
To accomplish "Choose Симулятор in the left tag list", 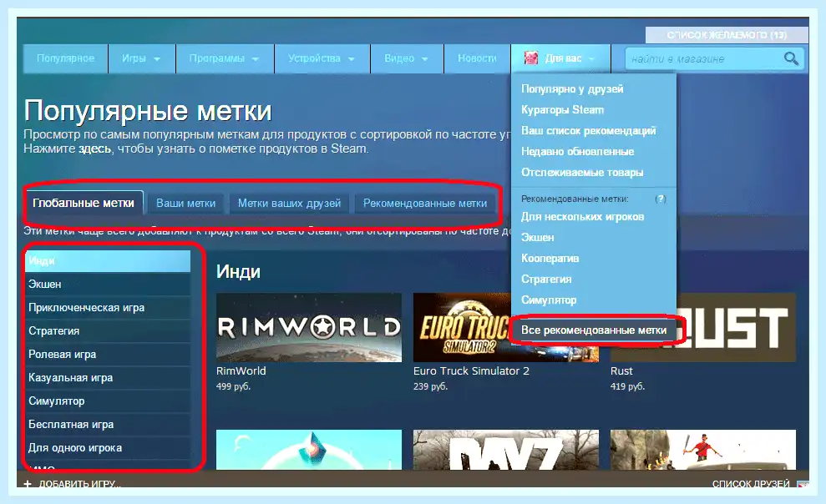I will pyautogui.click(x=108, y=401).
